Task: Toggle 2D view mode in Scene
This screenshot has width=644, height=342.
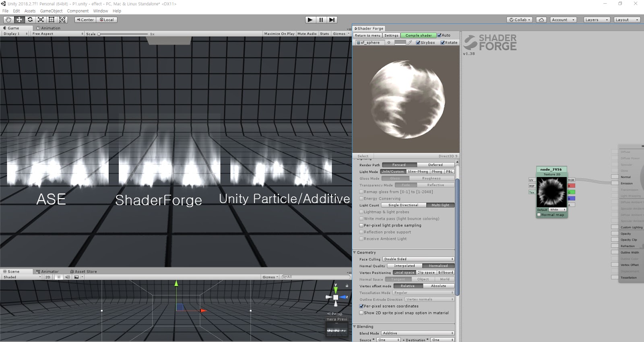Action: [48, 277]
